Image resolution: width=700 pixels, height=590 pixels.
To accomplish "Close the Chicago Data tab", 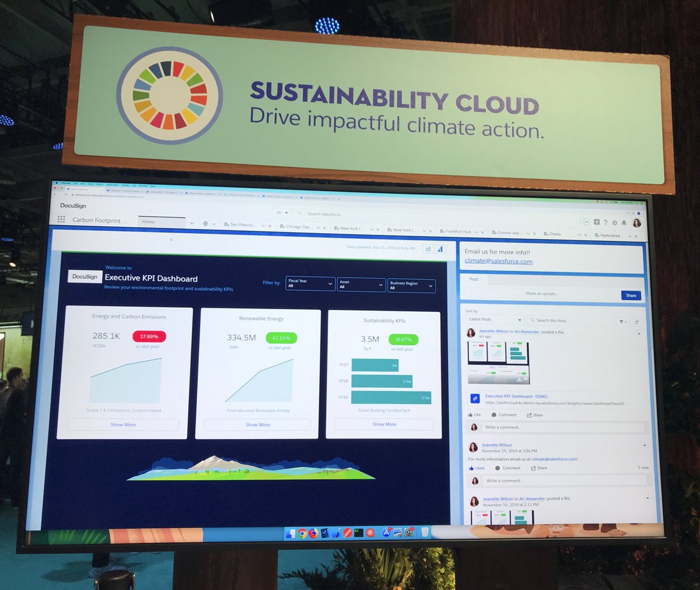I will click(324, 228).
